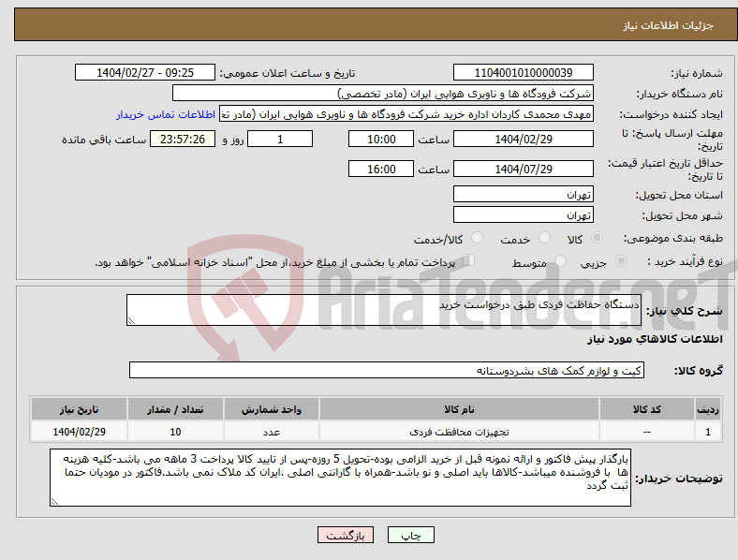Click the تعداد / مقدار column header
Screen dimensions: 738x560
pyautogui.click(x=175, y=409)
